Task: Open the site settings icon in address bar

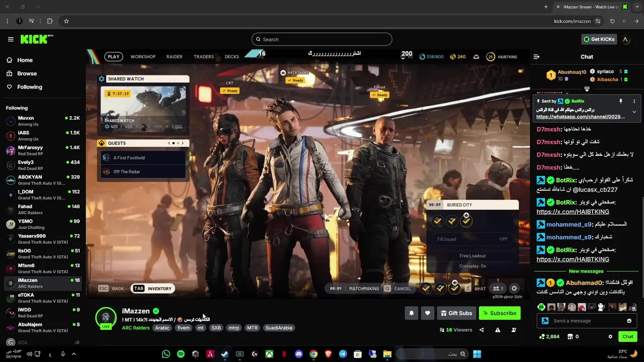Action: [x=598, y=21]
